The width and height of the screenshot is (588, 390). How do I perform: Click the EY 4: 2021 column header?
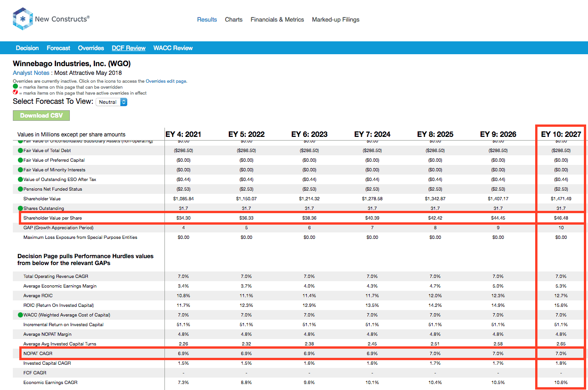tap(183, 134)
